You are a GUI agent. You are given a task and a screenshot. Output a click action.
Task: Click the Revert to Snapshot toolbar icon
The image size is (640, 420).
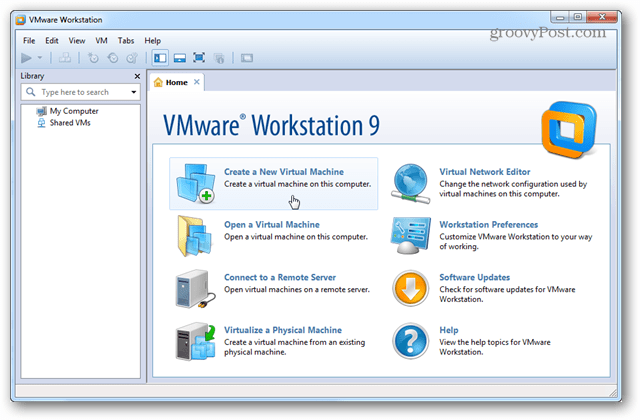click(113, 58)
